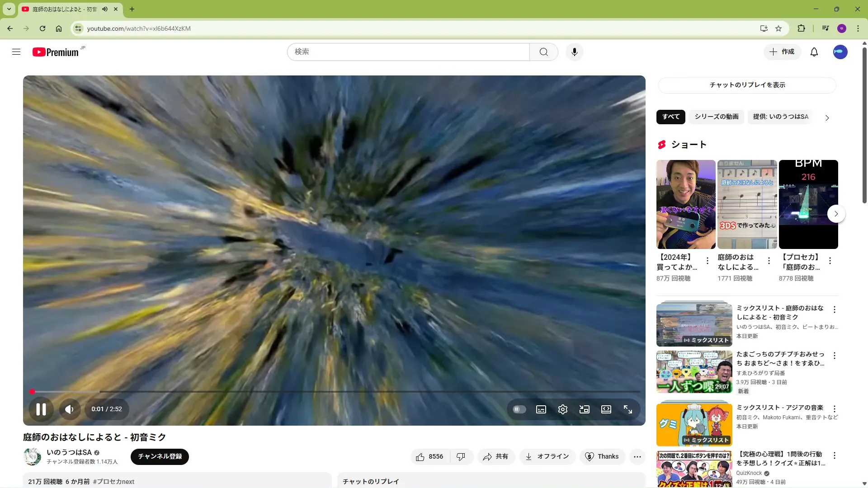This screenshot has width=868, height=488.
Task: Select the すべて filter chip
Action: 670,117
